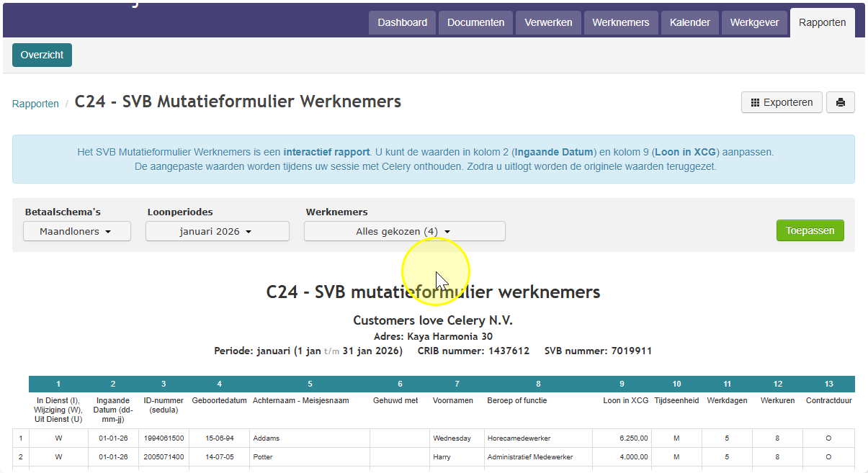
Task: Click the Tijdseenheid column header
Action: point(676,400)
